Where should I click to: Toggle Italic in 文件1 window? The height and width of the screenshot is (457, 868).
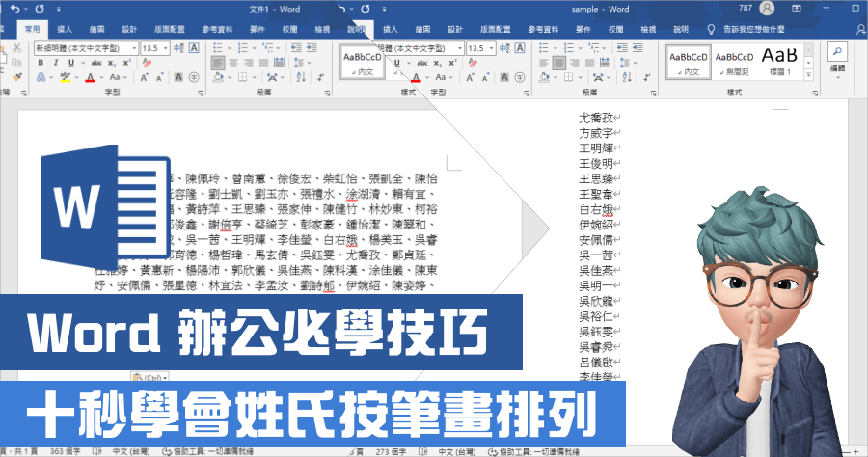[x=55, y=63]
